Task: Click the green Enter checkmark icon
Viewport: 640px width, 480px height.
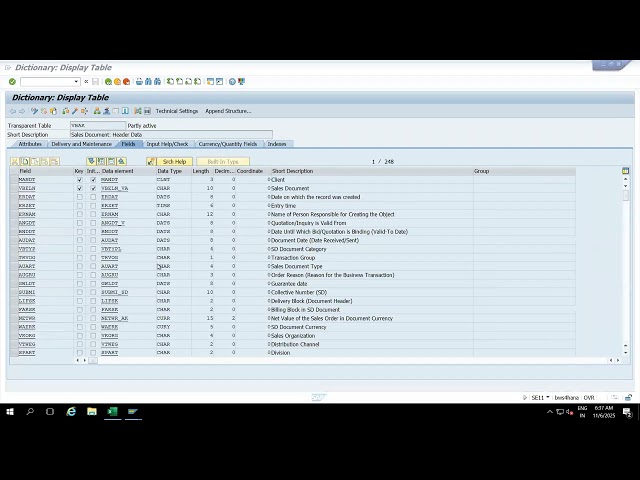Action: pos(12,82)
